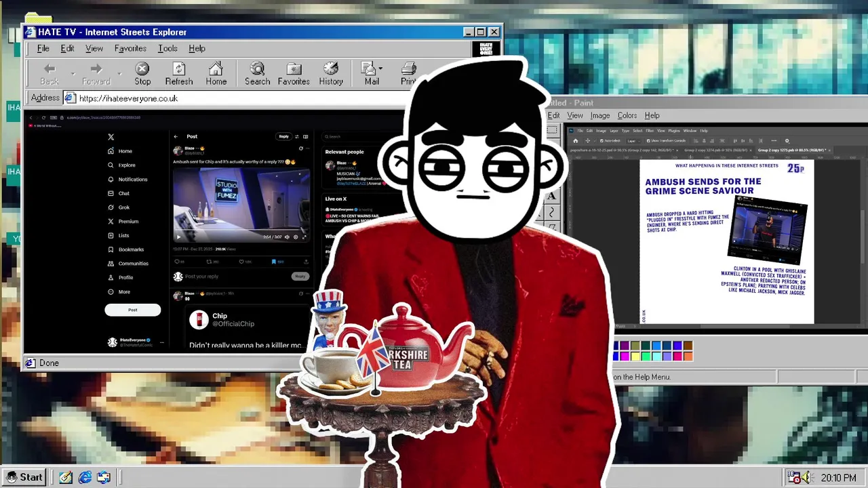Select the Text tool in Paint
The height and width of the screenshot is (488, 868).
point(551,196)
